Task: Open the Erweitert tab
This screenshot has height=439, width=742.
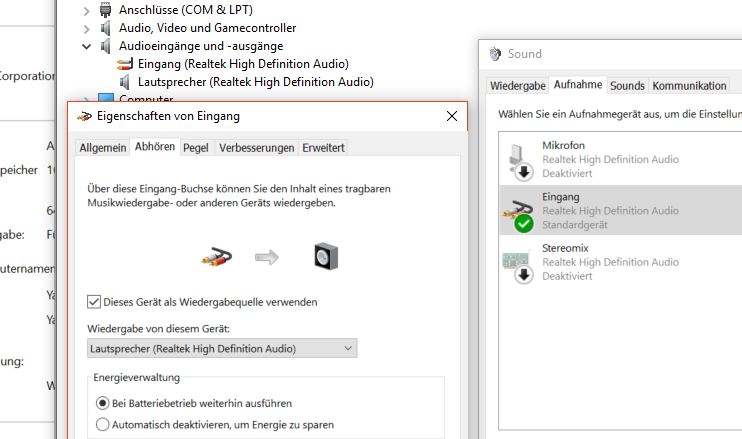Action: coord(324,148)
